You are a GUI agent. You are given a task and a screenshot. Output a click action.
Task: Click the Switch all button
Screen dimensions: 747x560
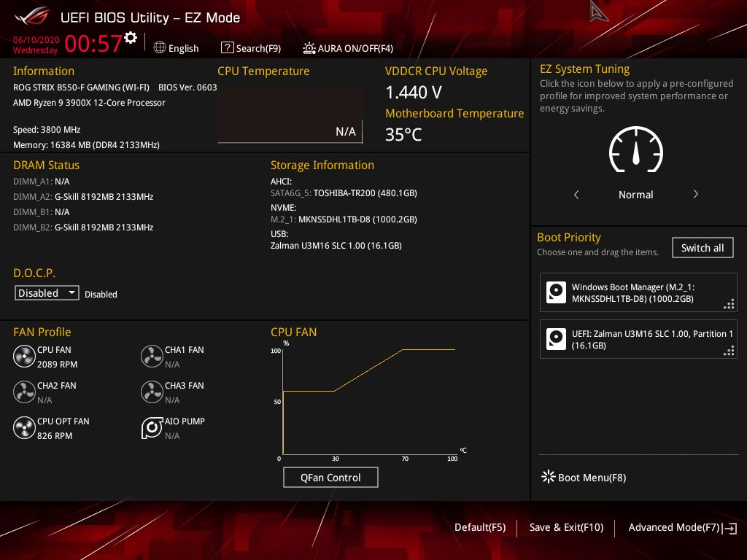tap(703, 248)
